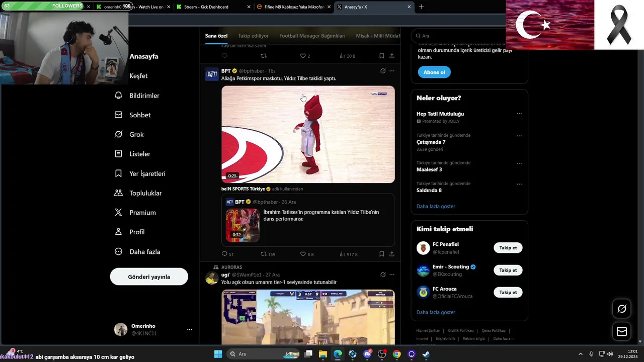The height and width of the screenshot is (362, 644).
Task: Share the top post showing 20 B views
Action: pyautogui.click(x=391, y=56)
